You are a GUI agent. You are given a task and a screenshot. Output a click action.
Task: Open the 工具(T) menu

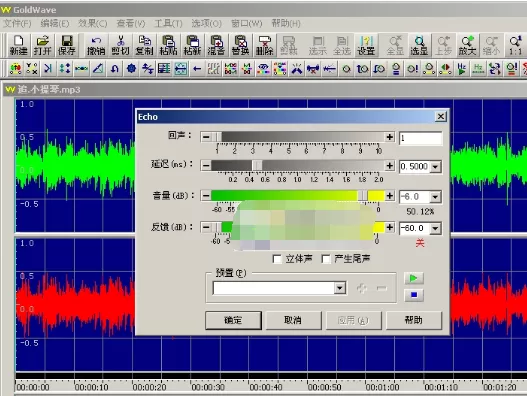[x=168, y=24]
